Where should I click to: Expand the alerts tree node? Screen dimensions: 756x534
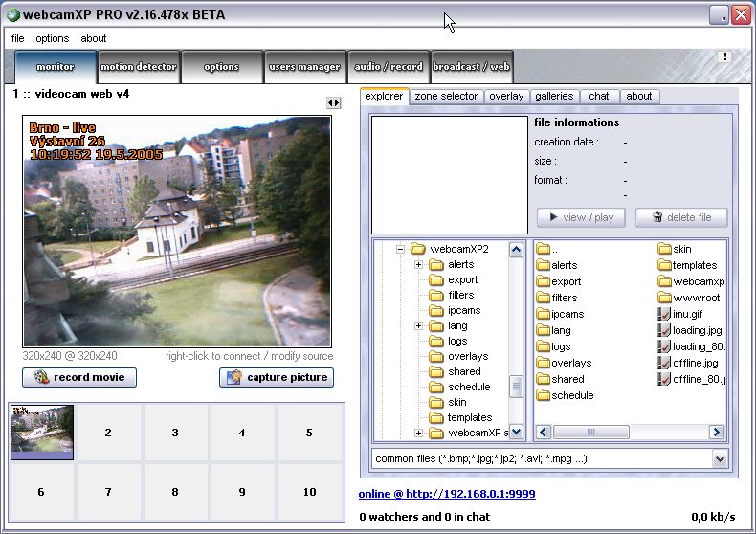point(418,264)
